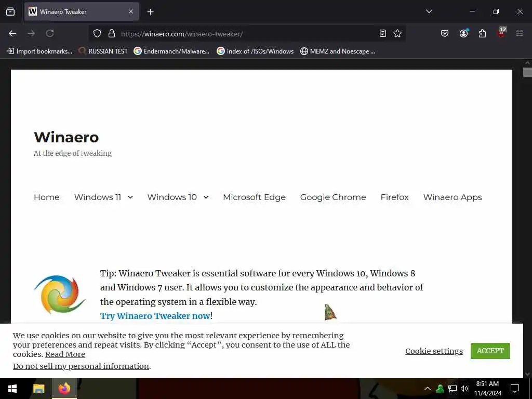
Task: Open the taskbar clock 8:51 AM
Action: pyautogui.click(x=487, y=389)
